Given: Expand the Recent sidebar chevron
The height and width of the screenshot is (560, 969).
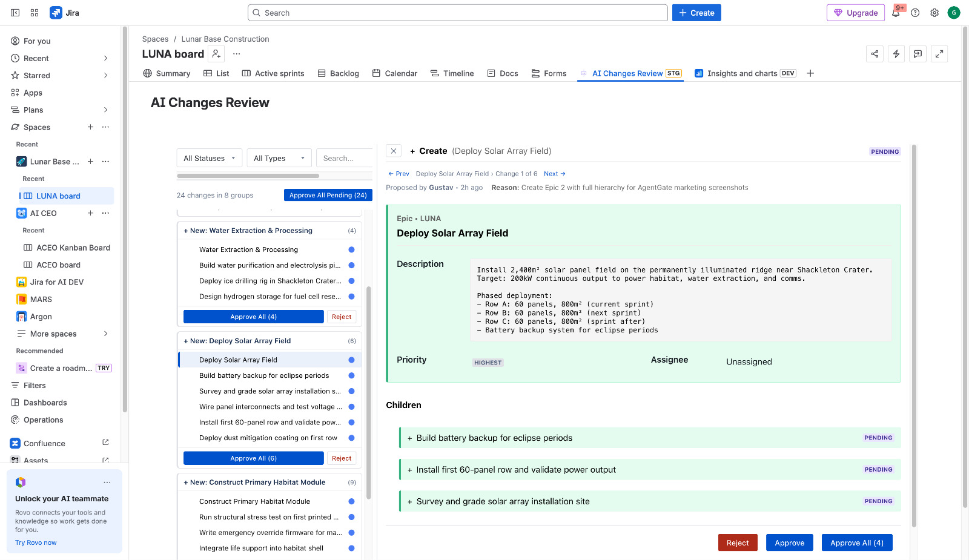Looking at the screenshot, I should pos(105,58).
